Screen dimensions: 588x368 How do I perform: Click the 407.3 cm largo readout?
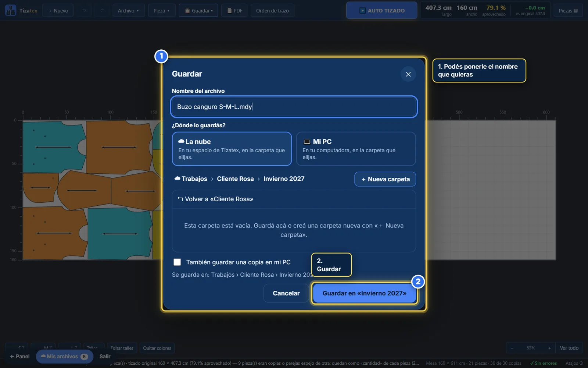coord(438,10)
